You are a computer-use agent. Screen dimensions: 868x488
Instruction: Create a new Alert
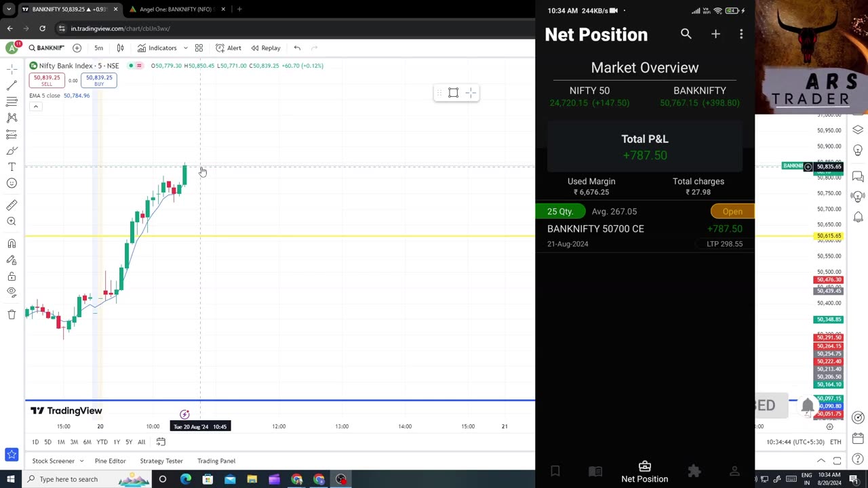[229, 48]
